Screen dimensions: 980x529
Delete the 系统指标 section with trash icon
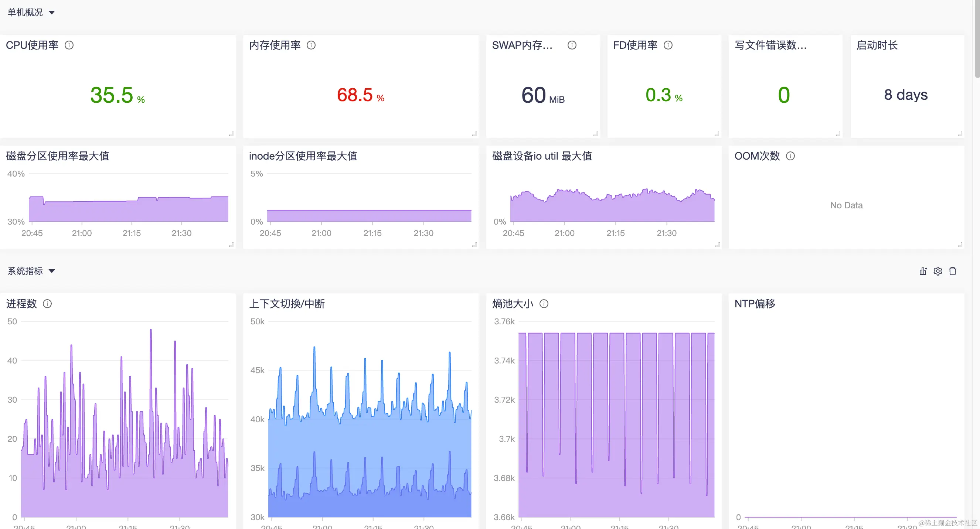pyautogui.click(x=953, y=271)
